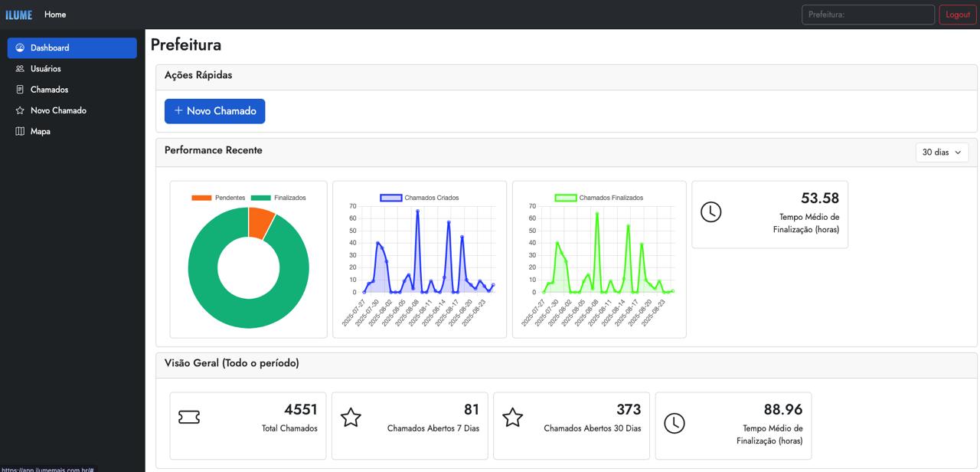Click the Chamados ticket icon in sidebar
Screen dimensions: 980x472
coord(20,89)
